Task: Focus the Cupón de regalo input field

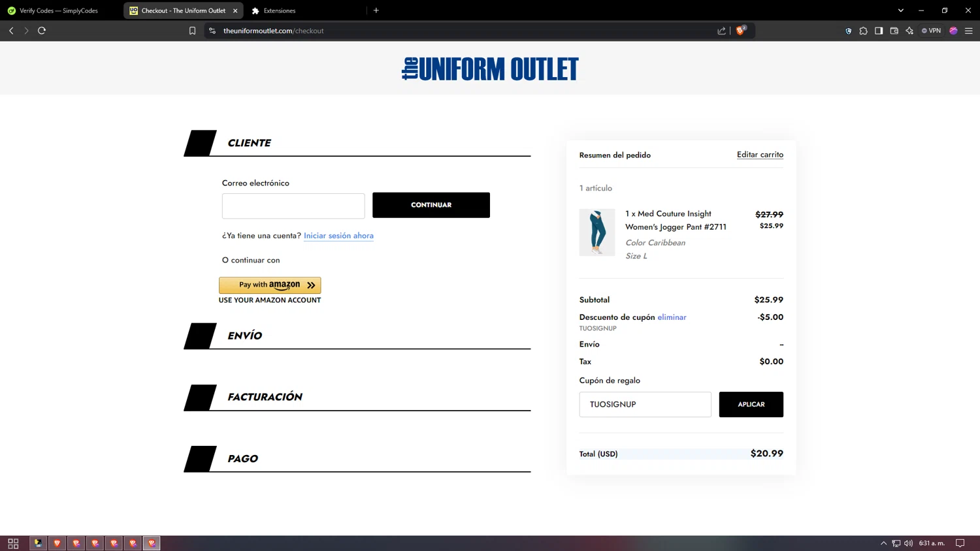Action: point(645,404)
